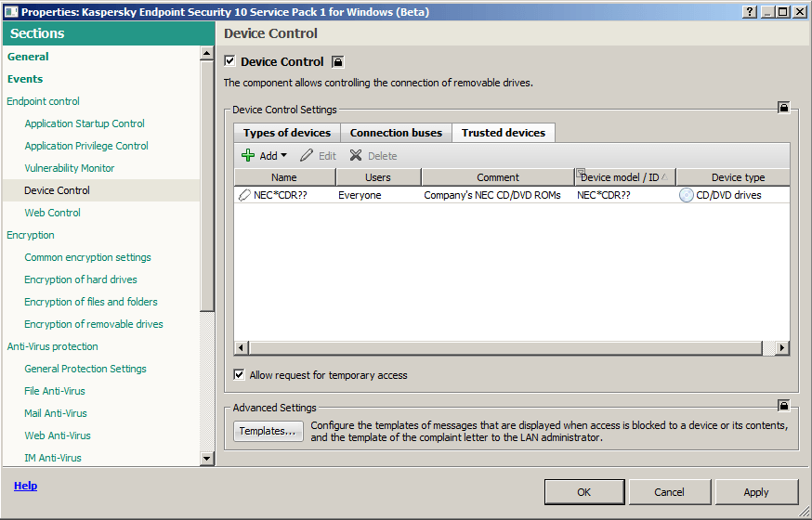
Task: Toggle the lock on Advanced Settings group
Action: pyautogui.click(x=783, y=406)
